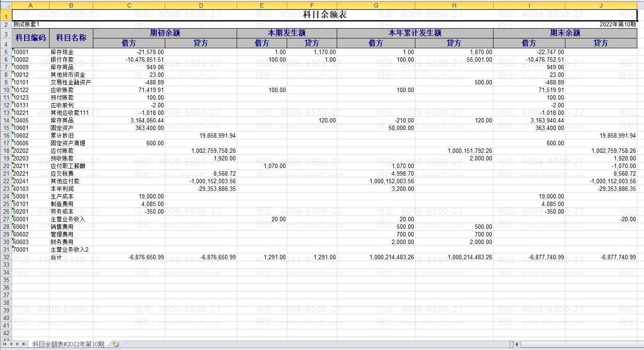Image resolution: width=644 pixels, height=350 pixels.
Task: Select the 借方 cell under 期初余额
Action: point(129,43)
